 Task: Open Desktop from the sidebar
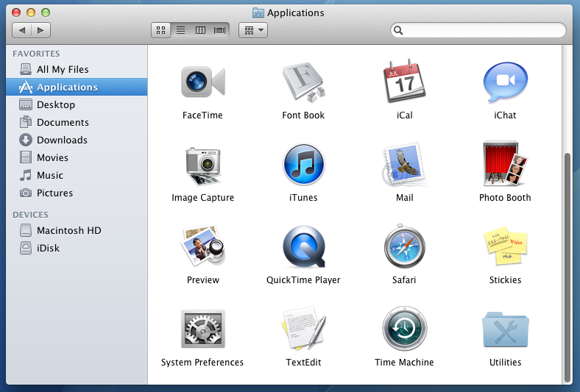tap(77, 105)
